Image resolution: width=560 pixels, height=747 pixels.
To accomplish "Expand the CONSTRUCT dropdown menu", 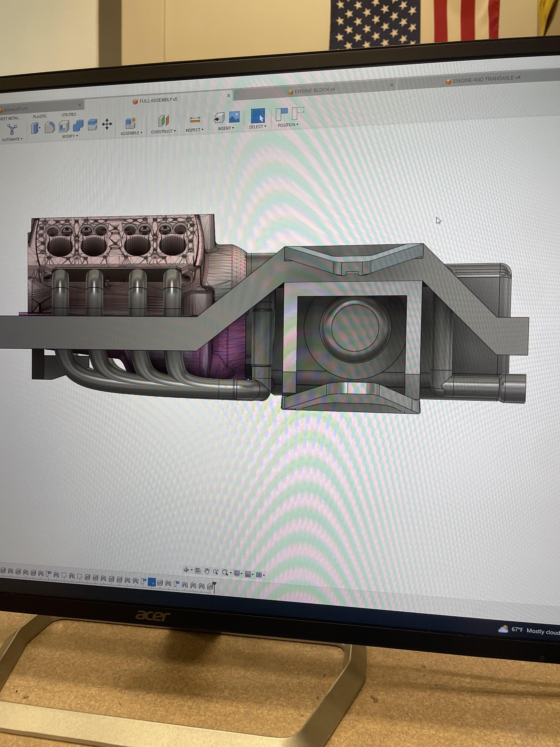I will pos(163,131).
